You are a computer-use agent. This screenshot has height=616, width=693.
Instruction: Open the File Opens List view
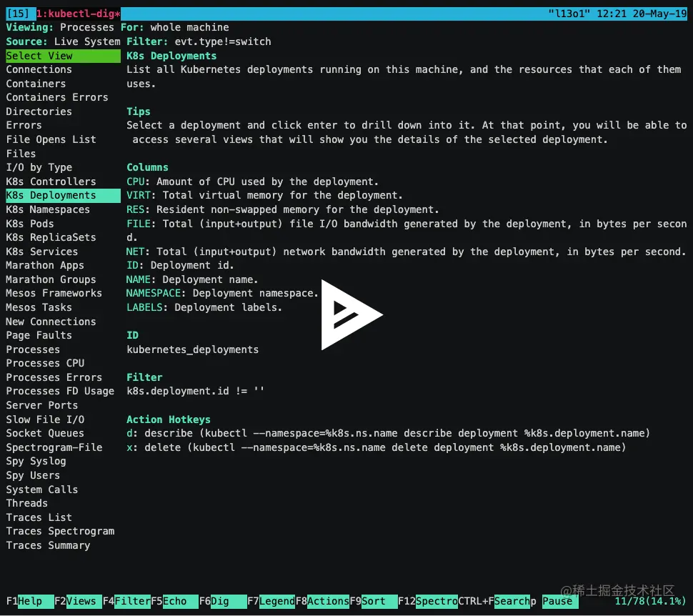tap(51, 139)
